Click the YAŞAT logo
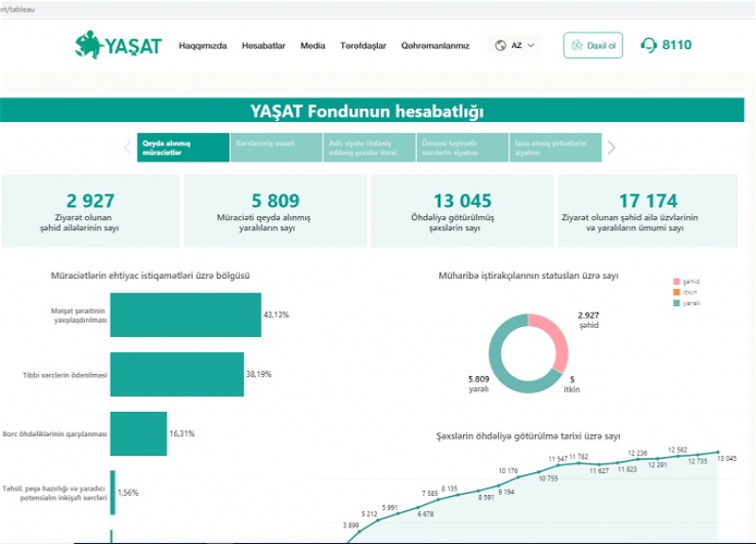The image size is (756, 544). point(118,45)
